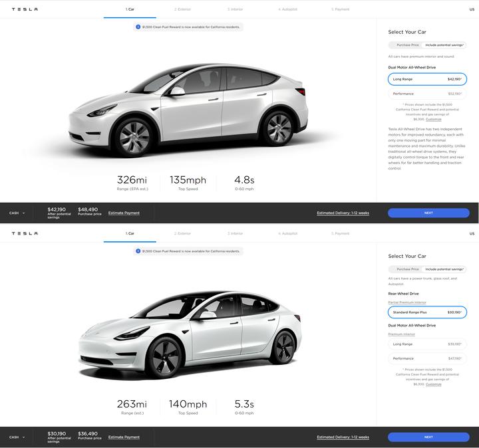Click NEXT button in $42,190 footer
479x448 pixels.
pyautogui.click(x=428, y=213)
